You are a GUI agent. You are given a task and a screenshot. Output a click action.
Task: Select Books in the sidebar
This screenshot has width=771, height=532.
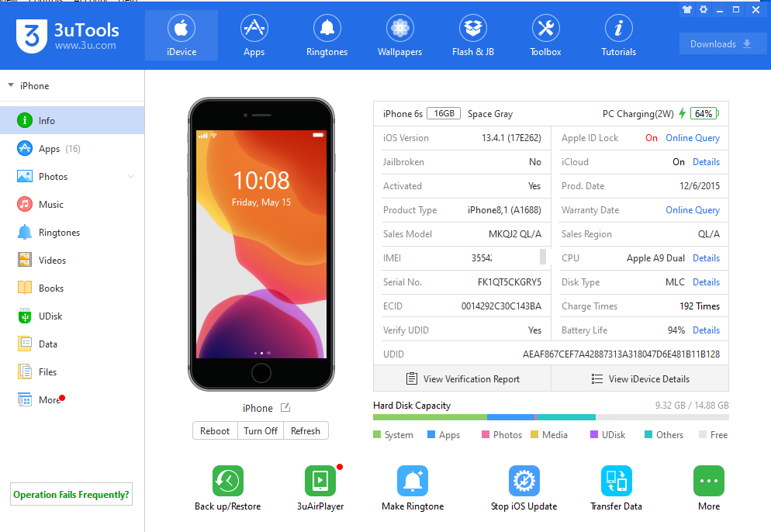tap(72, 288)
